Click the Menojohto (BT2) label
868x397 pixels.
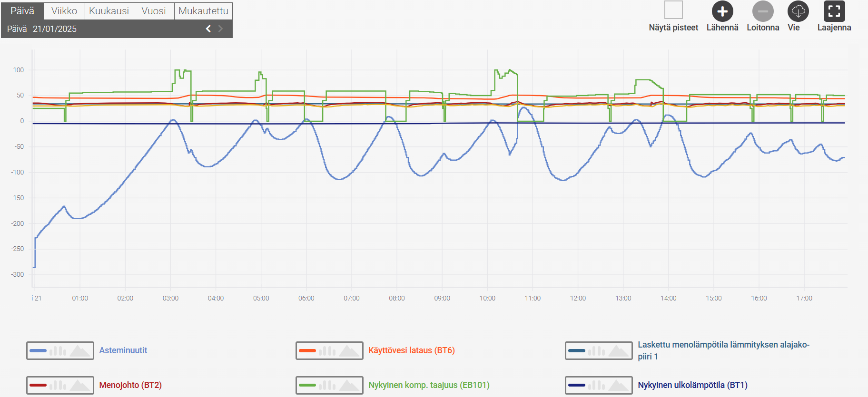130,385
